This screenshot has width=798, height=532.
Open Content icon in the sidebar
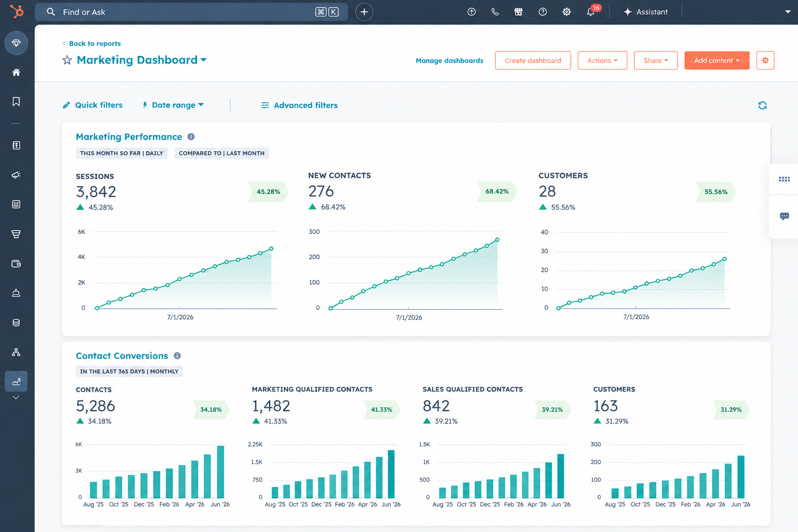pos(16,204)
